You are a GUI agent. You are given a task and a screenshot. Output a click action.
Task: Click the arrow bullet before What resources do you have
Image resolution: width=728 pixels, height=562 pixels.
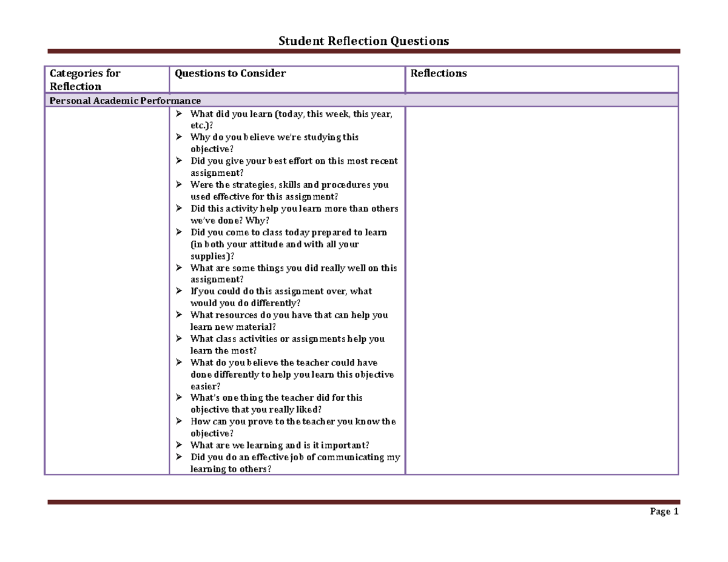tap(178, 315)
